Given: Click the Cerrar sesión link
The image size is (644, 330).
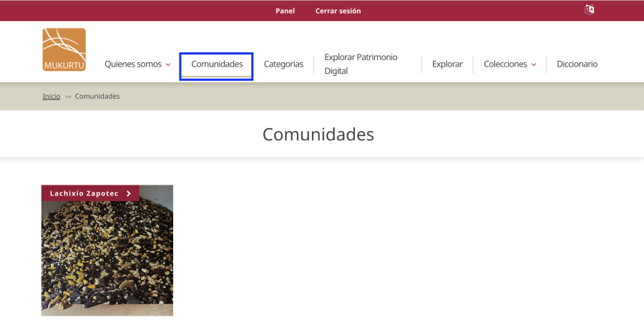Looking at the screenshot, I should point(338,11).
